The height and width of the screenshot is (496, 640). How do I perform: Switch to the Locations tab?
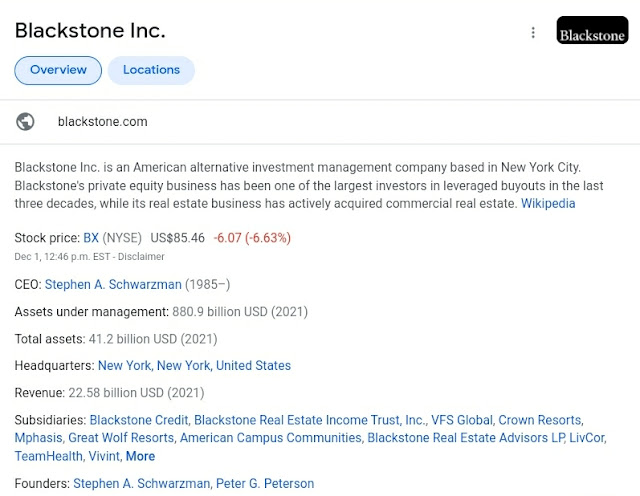[151, 70]
